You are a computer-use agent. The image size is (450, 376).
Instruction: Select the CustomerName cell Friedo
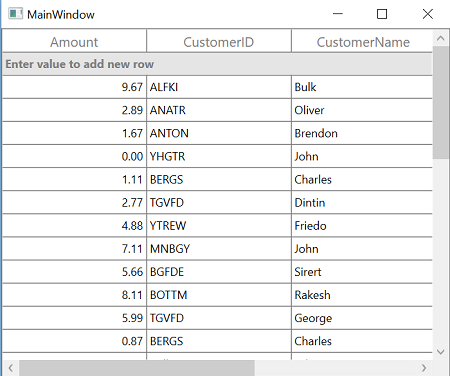pos(362,226)
